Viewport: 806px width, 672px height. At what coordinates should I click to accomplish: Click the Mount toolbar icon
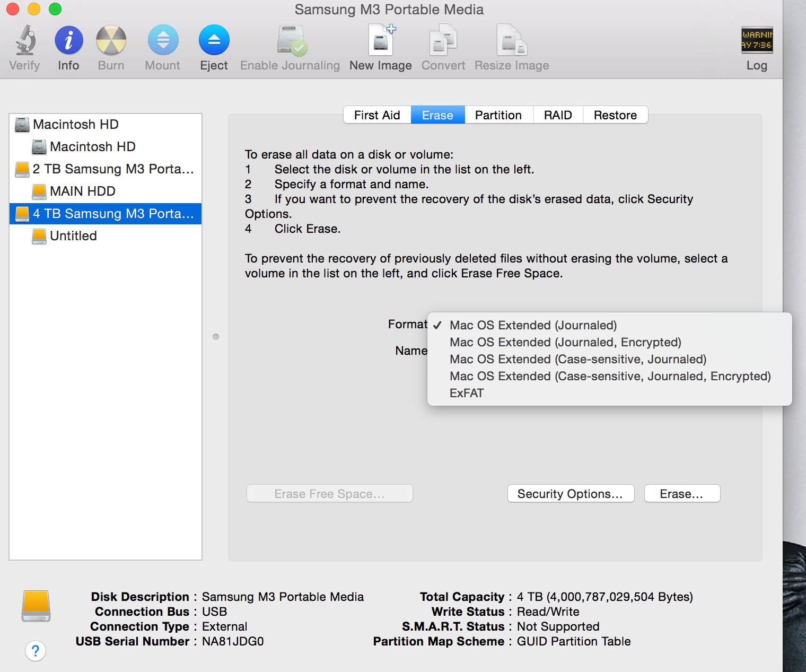click(x=163, y=40)
